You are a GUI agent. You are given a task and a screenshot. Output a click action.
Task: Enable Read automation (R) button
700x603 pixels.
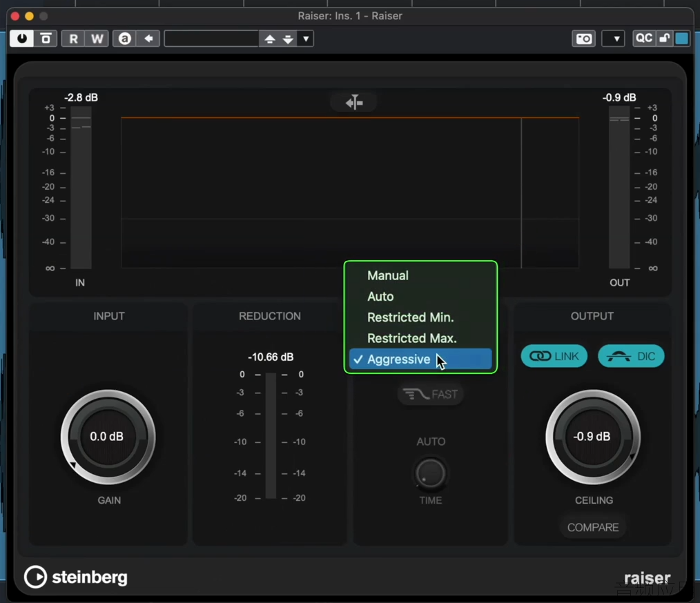pos(73,39)
